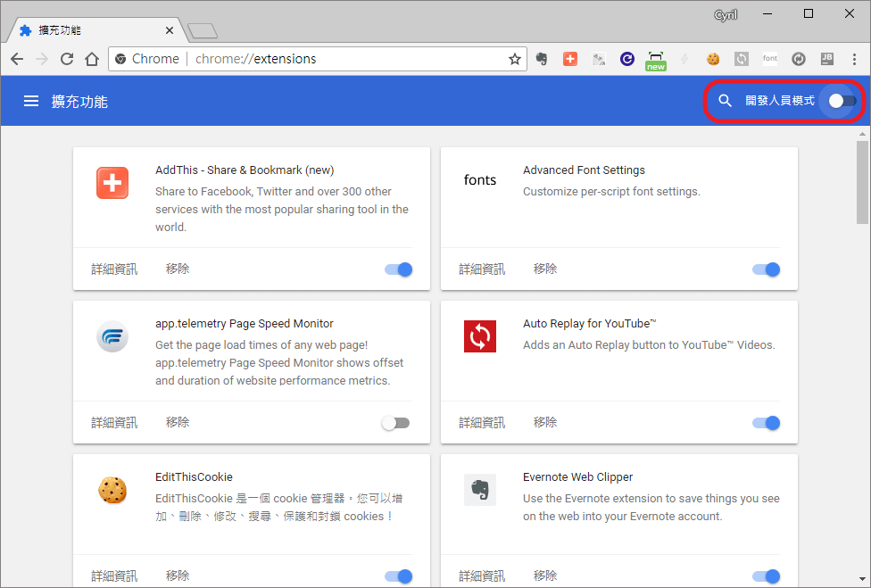The height and width of the screenshot is (588, 871).
Task: Disable the Auto Replay for YouTube toggle
Action: [x=766, y=423]
